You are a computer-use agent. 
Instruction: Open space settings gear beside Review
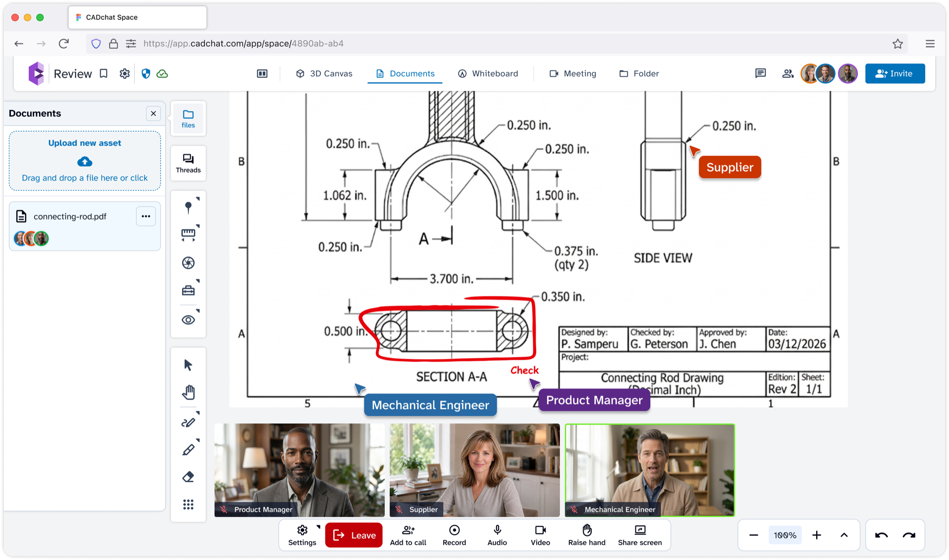(x=124, y=73)
